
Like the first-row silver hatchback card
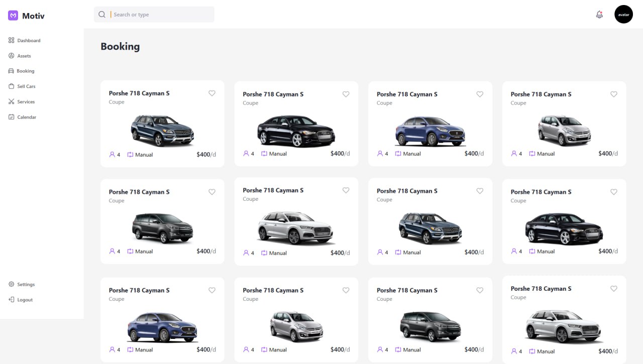tap(614, 94)
